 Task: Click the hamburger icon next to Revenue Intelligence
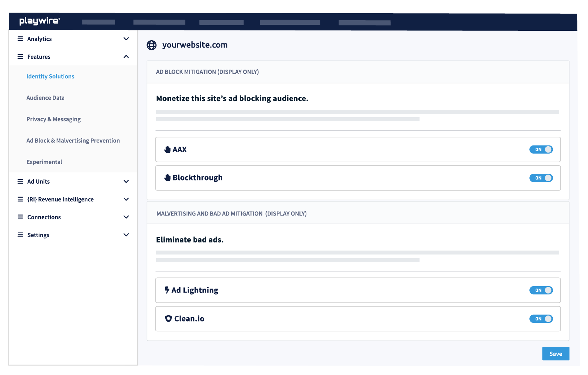pos(20,199)
